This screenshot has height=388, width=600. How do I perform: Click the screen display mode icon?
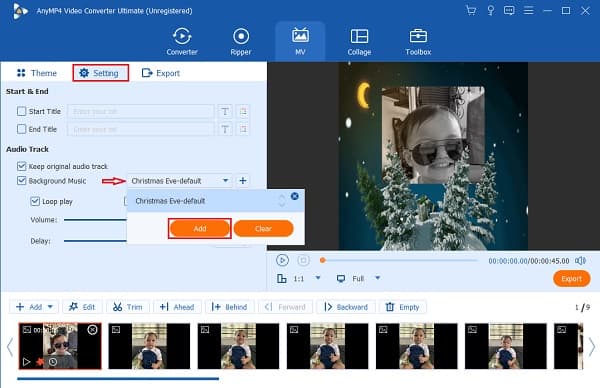point(341,278)
